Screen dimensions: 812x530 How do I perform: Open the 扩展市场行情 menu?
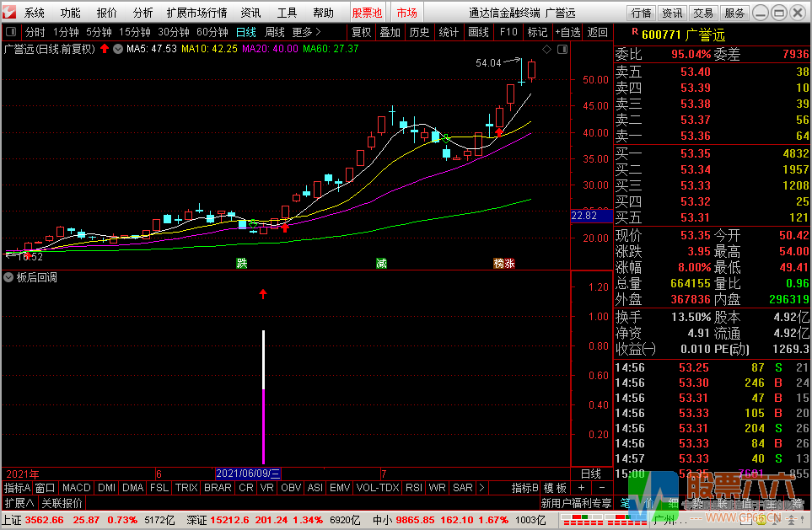pyautogui.click(x=196, y=13)
